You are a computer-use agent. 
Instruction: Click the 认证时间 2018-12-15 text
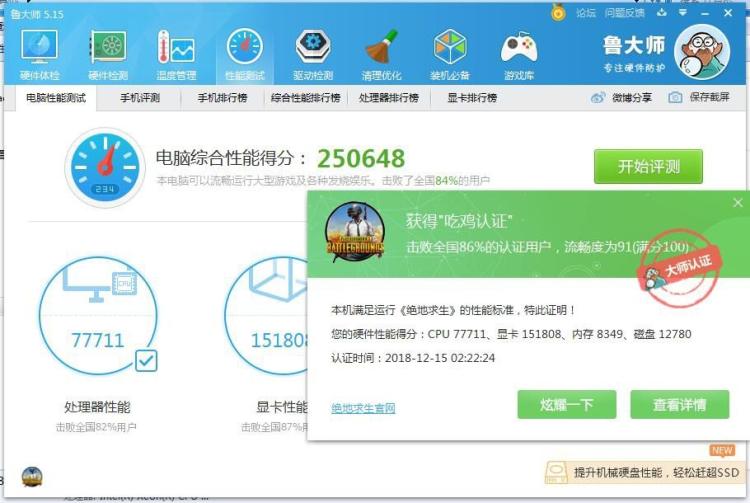tap(413, 358)
